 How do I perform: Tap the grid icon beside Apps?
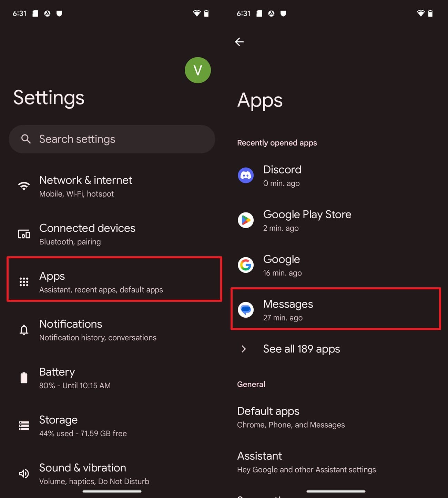[x=24, y=282]
